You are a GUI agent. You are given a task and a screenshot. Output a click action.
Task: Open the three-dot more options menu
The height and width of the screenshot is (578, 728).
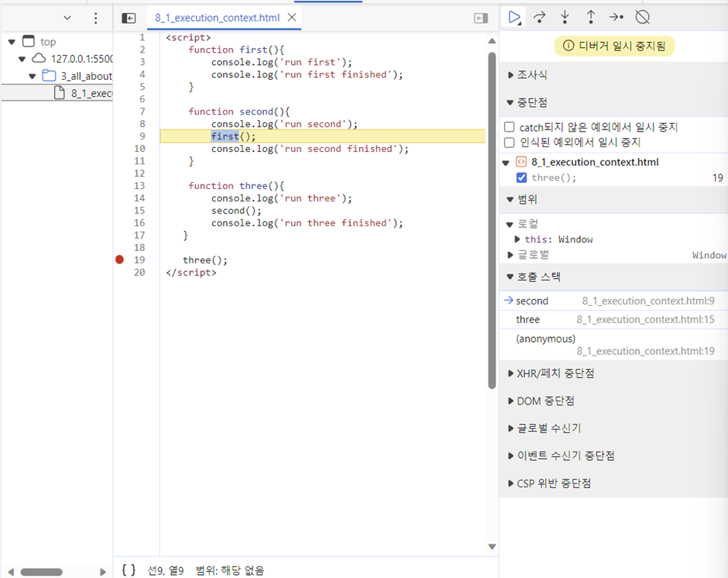(x=95, y=18)
